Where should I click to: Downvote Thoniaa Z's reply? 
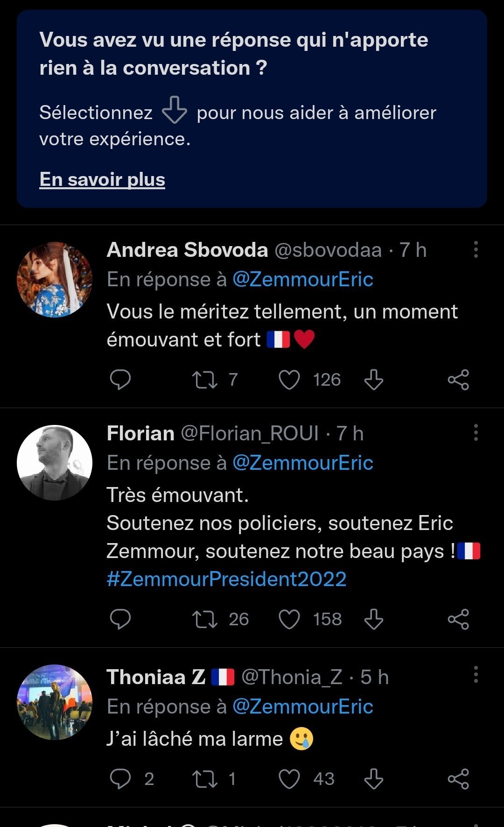click(373, 779)
